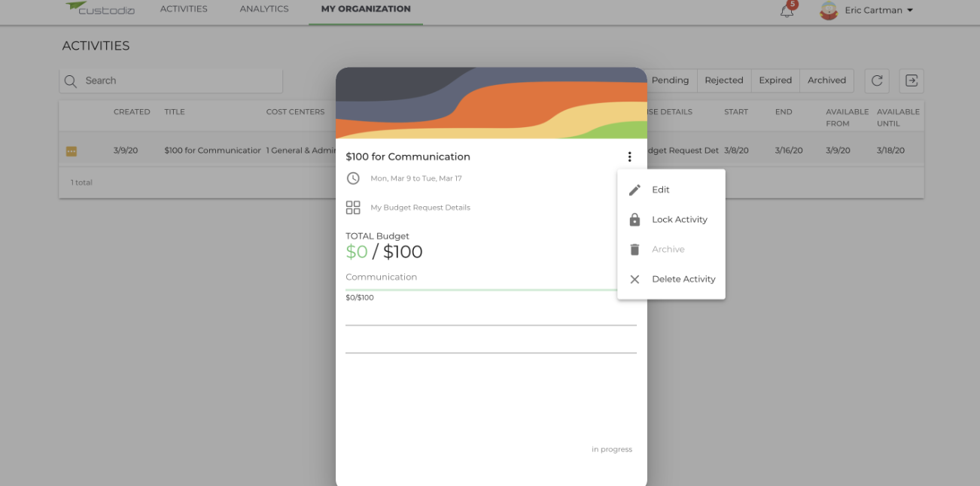Open the notifications bell
The height and width of the screenshot is (486, 980).
[x=787, y=11]
